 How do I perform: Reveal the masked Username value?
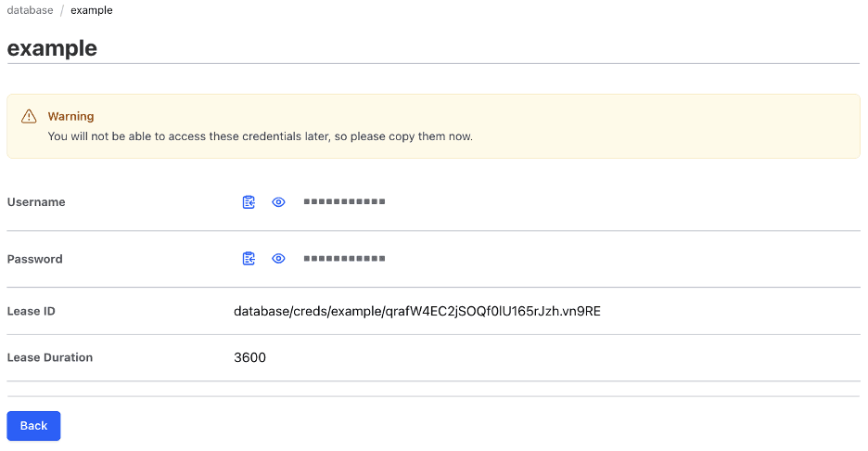(x=278, y=202)
